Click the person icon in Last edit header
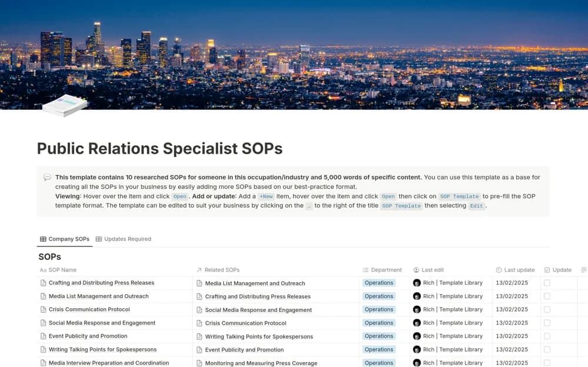Viewport: 588px width, 367px height. click(416, 270)
